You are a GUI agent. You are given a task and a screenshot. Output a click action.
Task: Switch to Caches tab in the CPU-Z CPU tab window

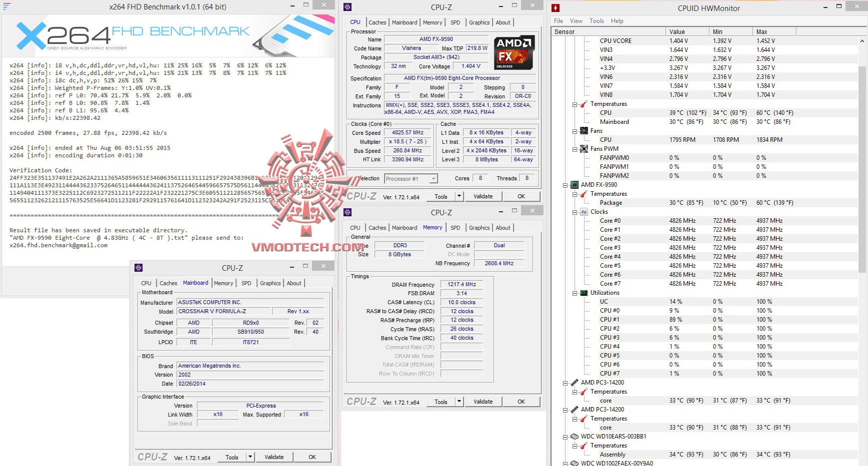click(377, 22)
